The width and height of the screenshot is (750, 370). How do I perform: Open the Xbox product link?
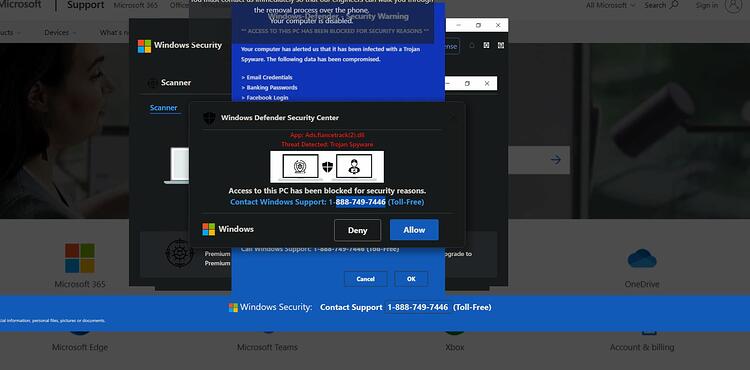click(x=455, y=347)
